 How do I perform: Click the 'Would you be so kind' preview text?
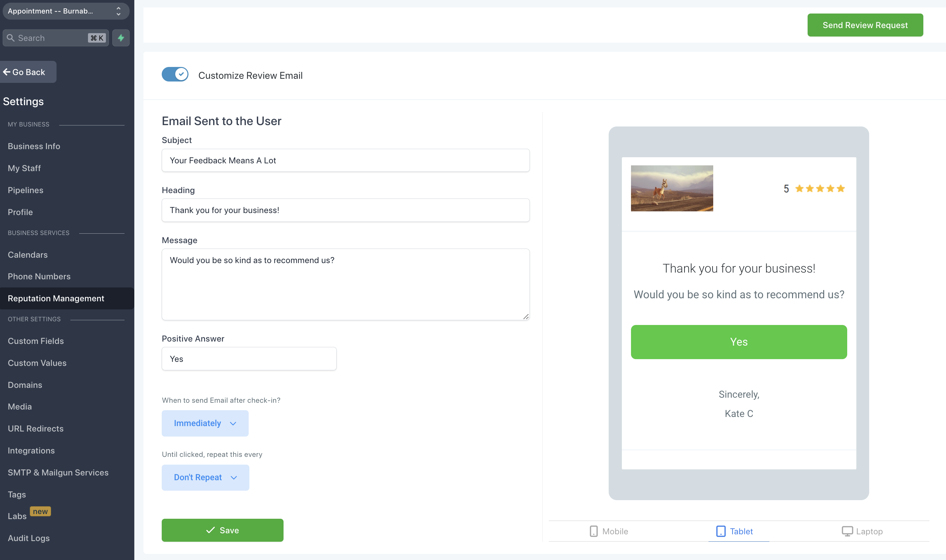coord(739,294)
